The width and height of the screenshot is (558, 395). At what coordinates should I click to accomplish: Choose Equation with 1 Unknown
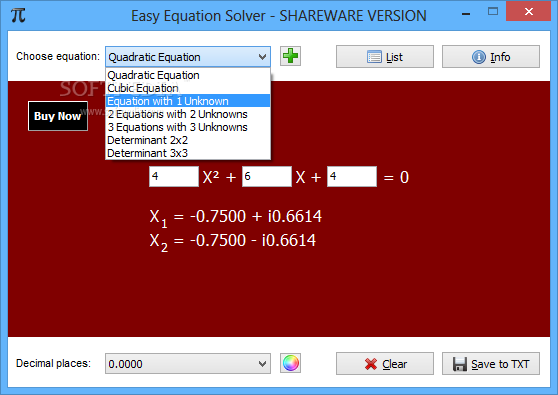pyautogui.click(x=188, y=101)
